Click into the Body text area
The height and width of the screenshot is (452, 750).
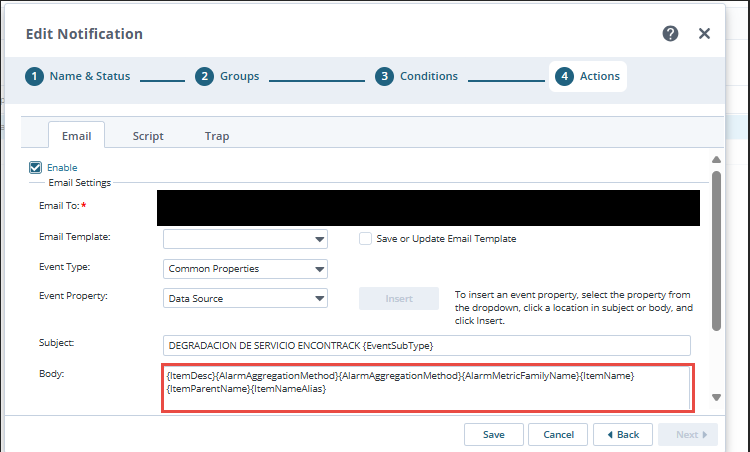click(x=428, y=388)
